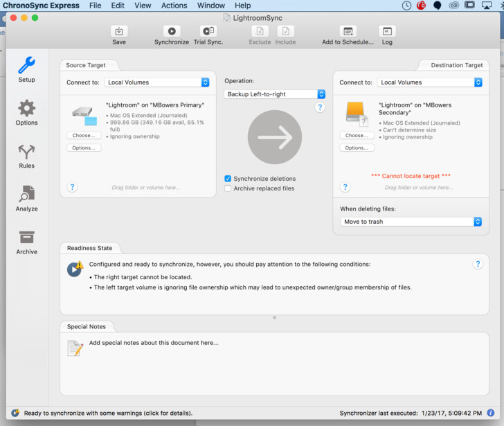Uncheck Synchronize deletions checkbox
The width and height of the screenshot is (504, 426).
click(x=228, y=179)
